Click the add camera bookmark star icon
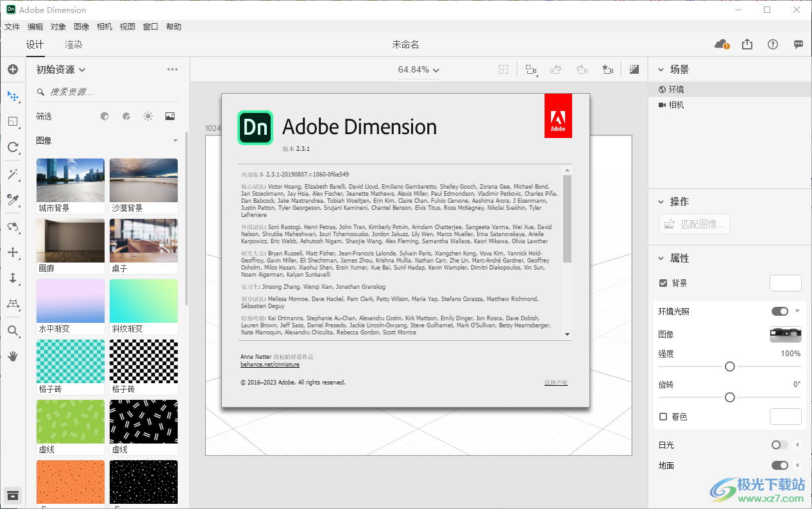 pyautogui.click(x=607, y=69)
